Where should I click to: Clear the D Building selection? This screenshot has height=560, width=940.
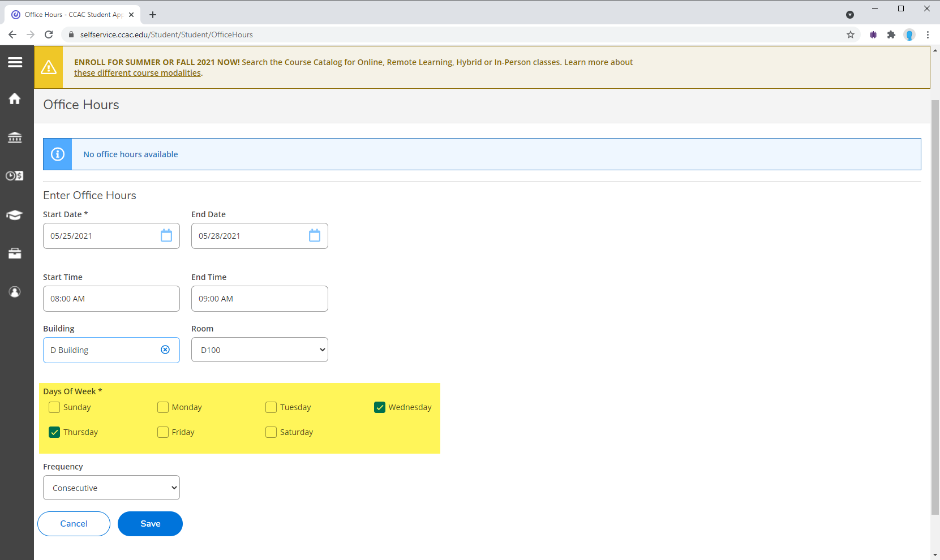coord(165,350)
